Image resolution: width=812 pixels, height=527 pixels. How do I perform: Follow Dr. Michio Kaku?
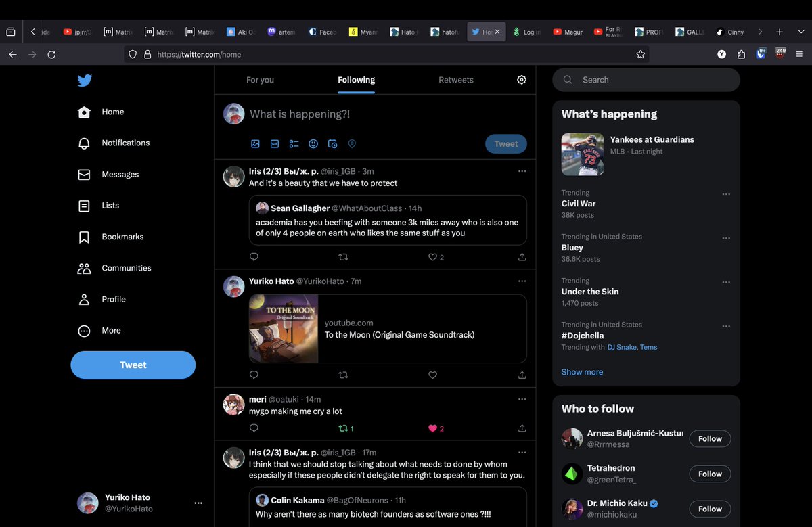[710, 509]
